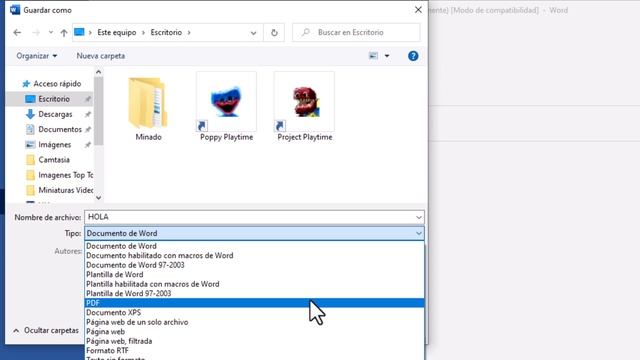Click the refresh button next to the address bar

pyautogui.click(x=274, y=33)
